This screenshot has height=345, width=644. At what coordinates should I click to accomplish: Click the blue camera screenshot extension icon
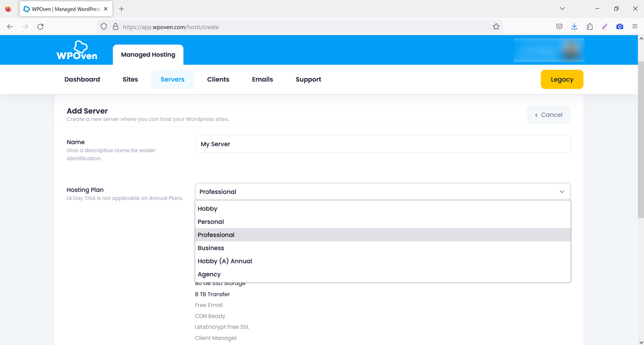coord(620,27)
